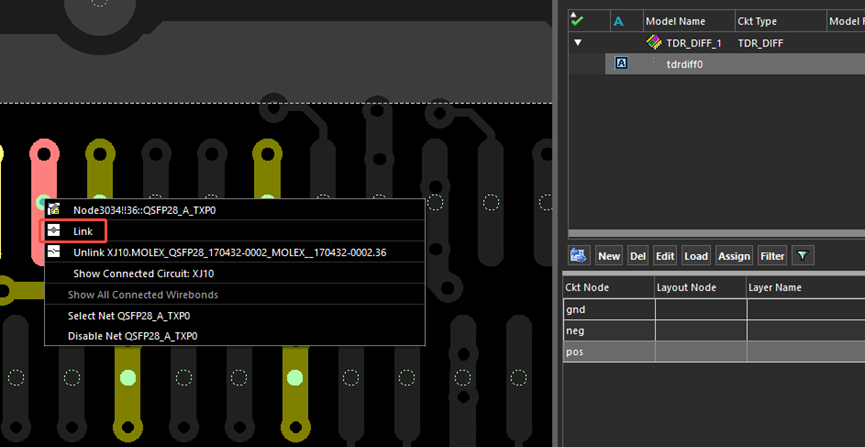Screen dimensions: 865x447
Task: Click the Del button
Action: coord(638,256)
